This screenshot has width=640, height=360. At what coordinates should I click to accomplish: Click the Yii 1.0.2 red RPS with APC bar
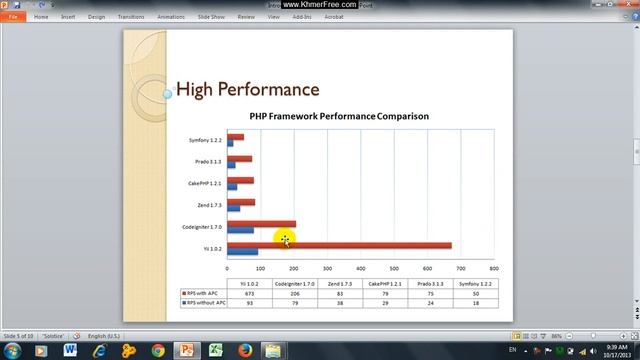pos(339,245)
